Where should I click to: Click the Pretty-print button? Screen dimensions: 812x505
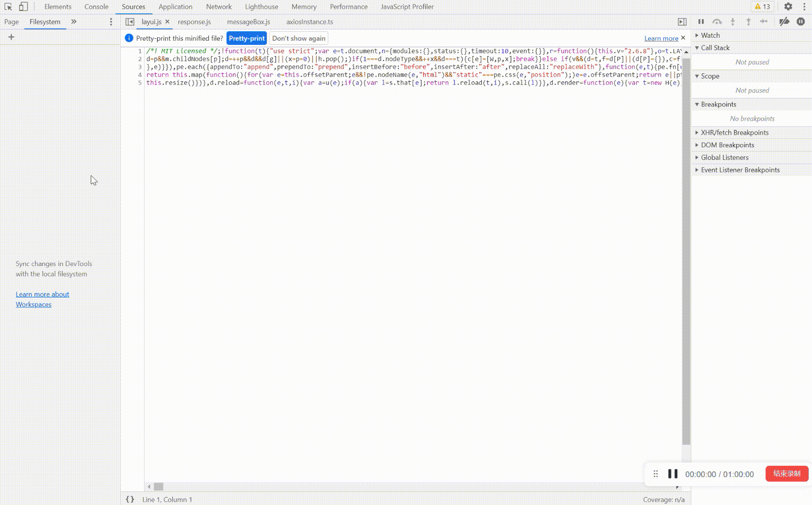tap(246, 38)
